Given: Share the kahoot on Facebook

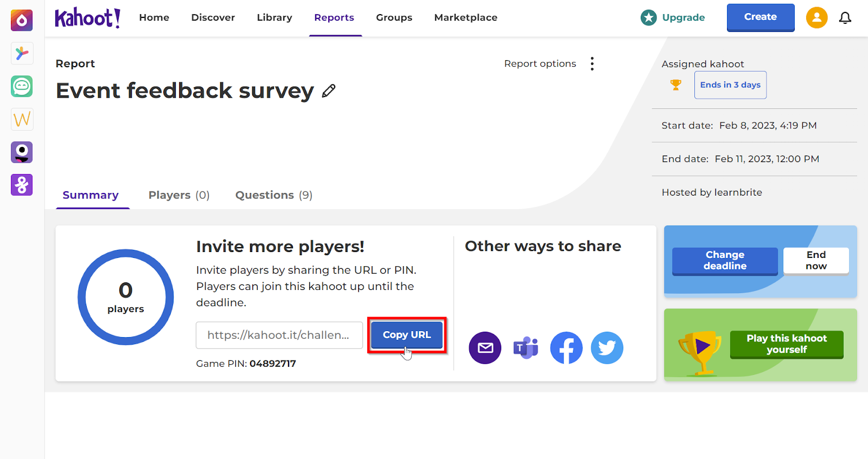Looking at the screenshot, I should pos(566,348).
